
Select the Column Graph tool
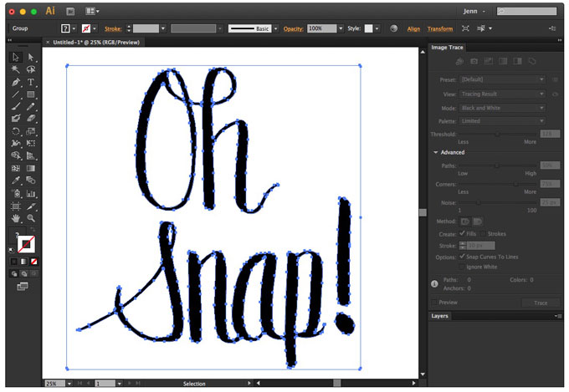(x=31, y=193)
